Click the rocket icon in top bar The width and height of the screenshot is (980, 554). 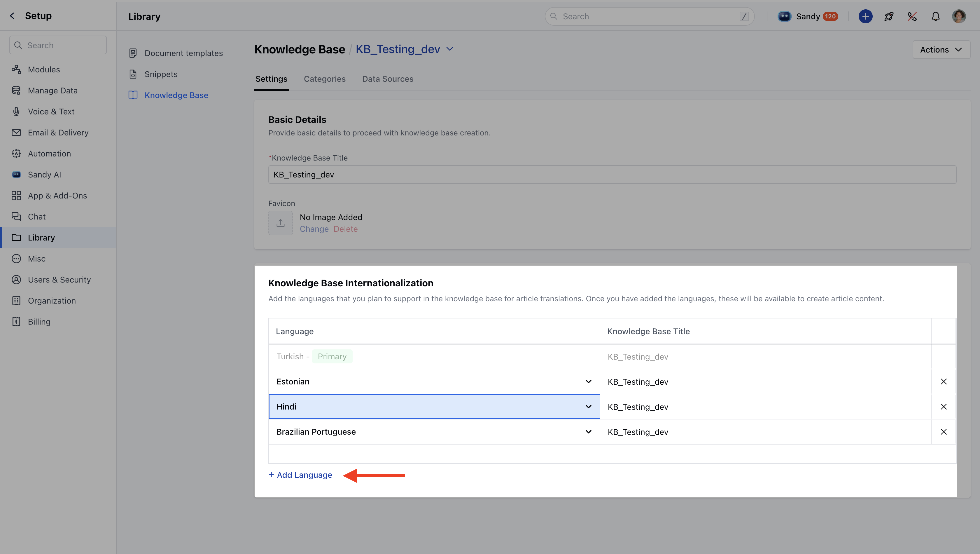pos(889,16)
